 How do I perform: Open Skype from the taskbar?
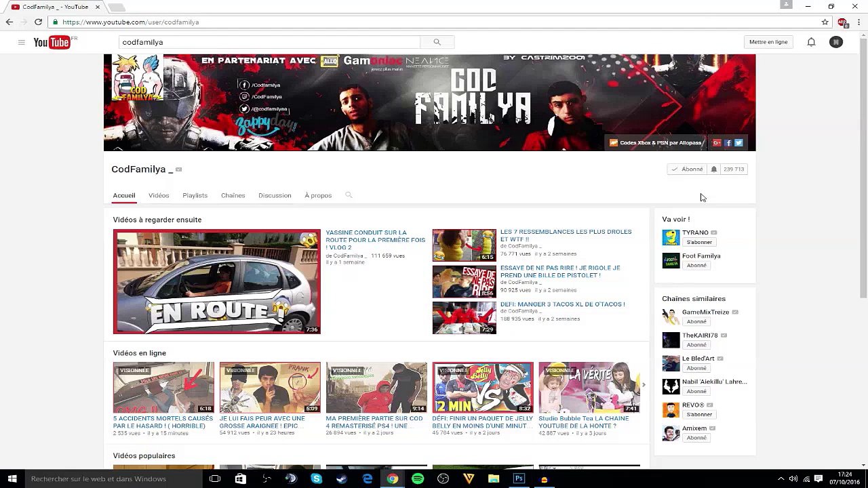317,479
